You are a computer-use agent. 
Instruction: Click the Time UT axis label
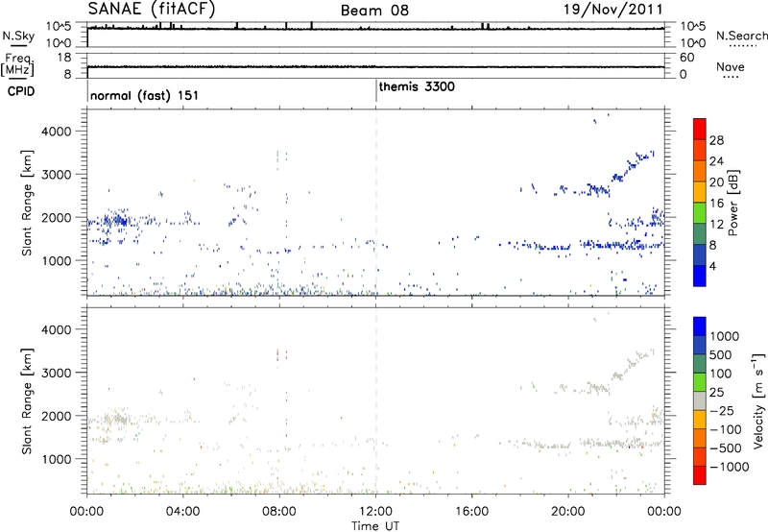click(x=375, y=526)
